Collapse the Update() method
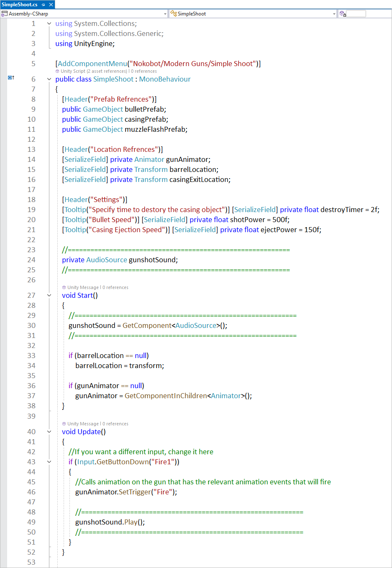This screenshot has width=392, height=568. coord(49,432)
